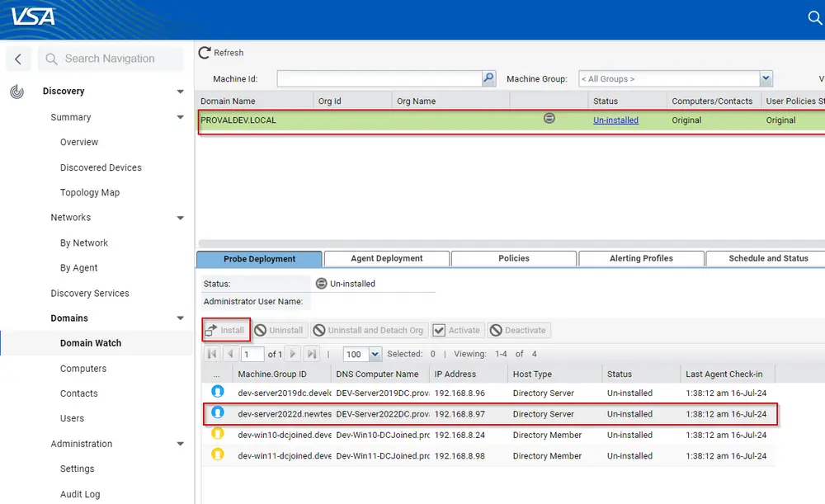Select PROVALDEV.LOCAL domain row

[511, 120]
